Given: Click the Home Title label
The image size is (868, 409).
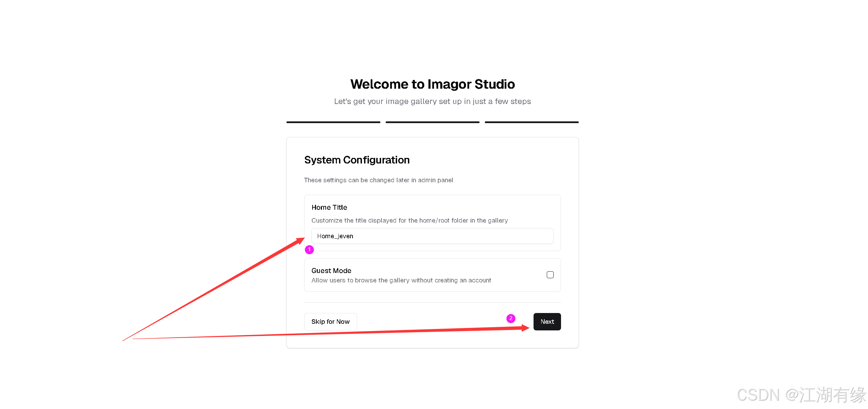Looking at the screenshot, I should pos(329,207).
